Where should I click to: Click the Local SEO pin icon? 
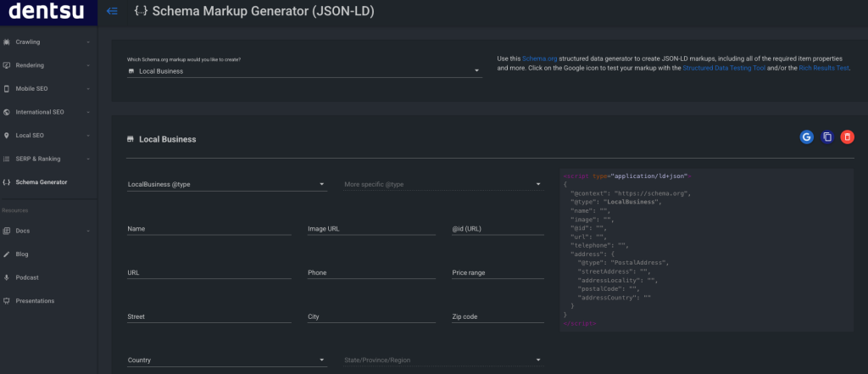click(x=6, y=135)
